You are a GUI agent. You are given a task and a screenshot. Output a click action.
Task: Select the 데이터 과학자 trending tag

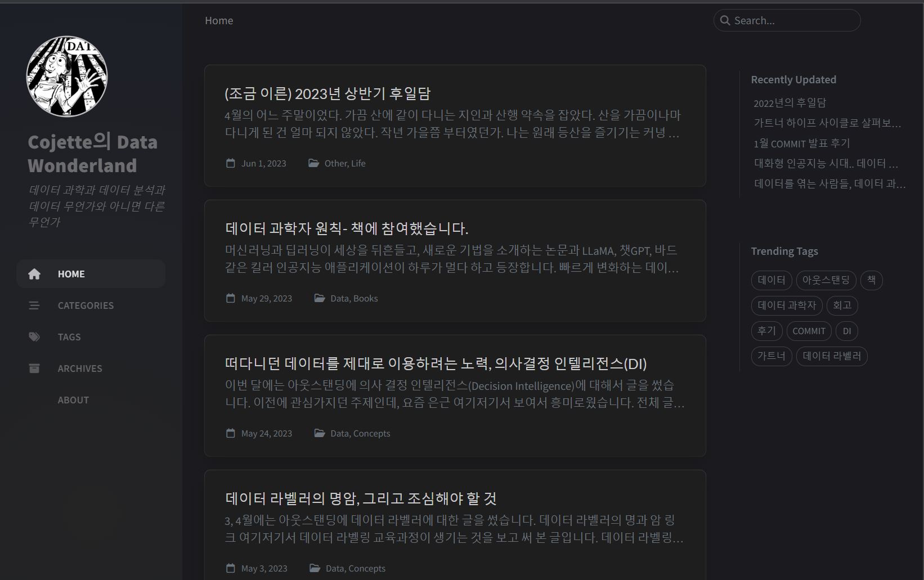(x=787, y=305)
